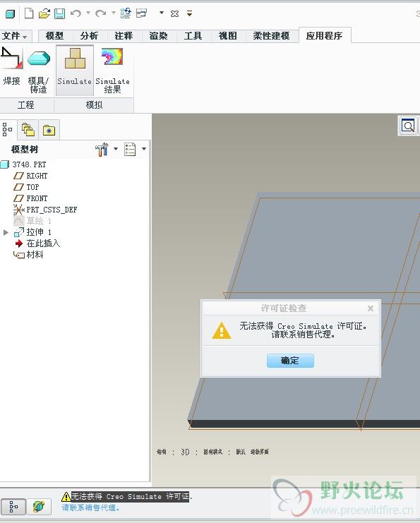Screen dimensions: 420x523
Task: Click the 请联系销售代理 status message
Action: [x=90, y=507]
